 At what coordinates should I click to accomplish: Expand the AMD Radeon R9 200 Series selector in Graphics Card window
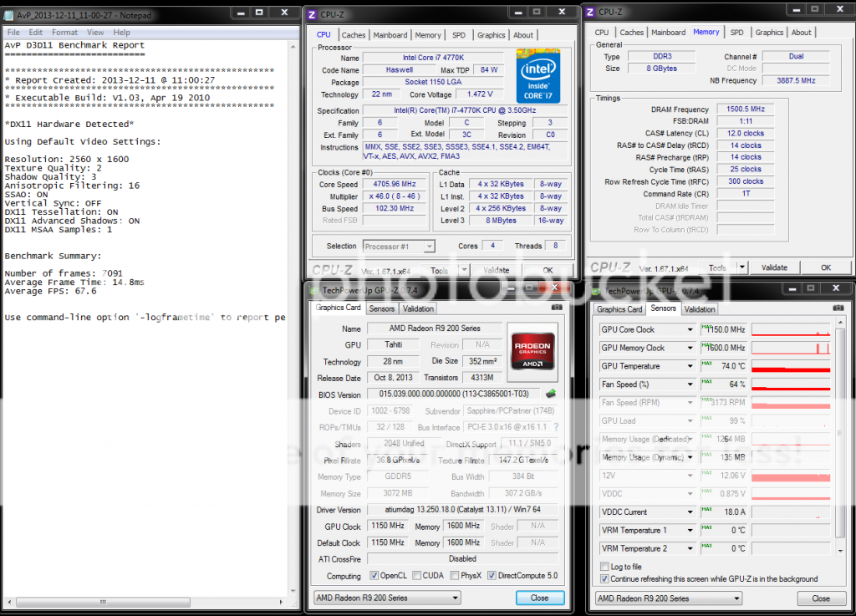point(455,598)
